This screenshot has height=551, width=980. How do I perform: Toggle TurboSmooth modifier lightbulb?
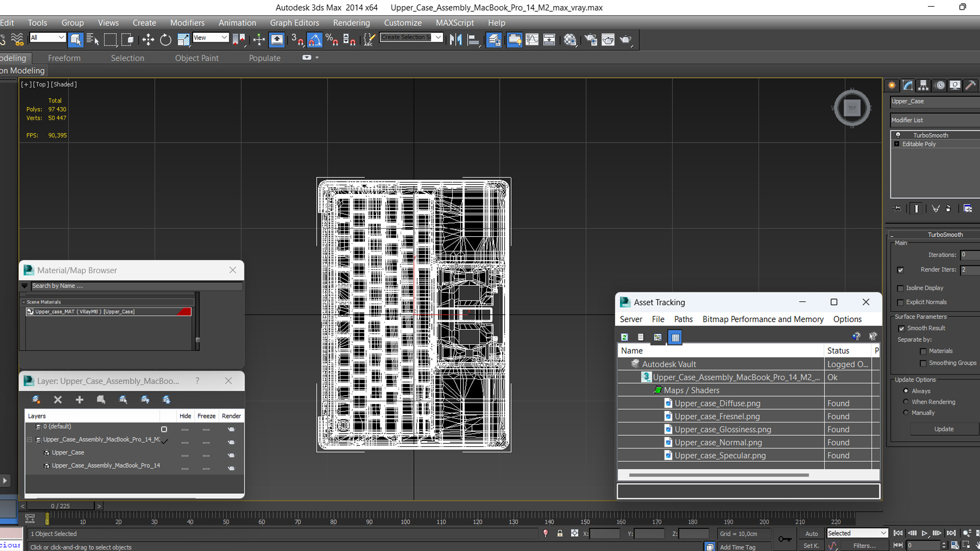898,135
